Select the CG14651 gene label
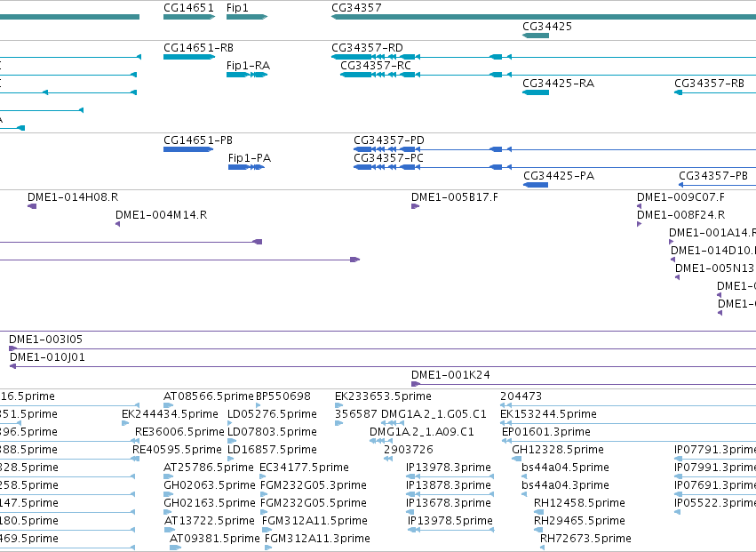The height and width of the screenshot is (552, 756). (188, 8)
